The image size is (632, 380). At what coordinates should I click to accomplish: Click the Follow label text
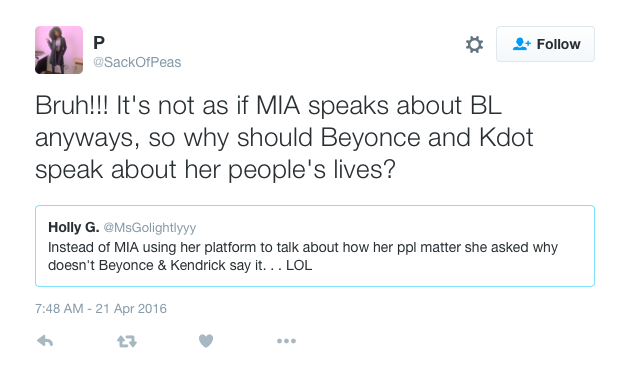(x=559, y=44)
